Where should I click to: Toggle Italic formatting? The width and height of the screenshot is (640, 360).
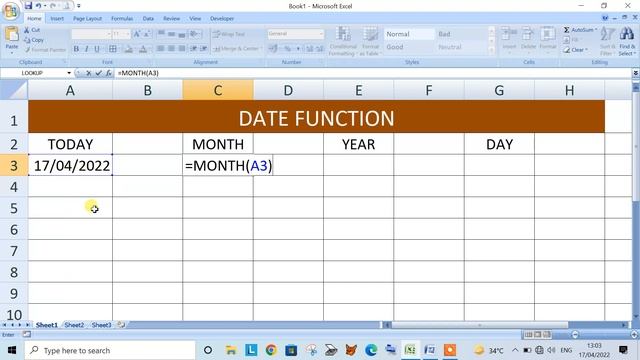coord(87,49)
